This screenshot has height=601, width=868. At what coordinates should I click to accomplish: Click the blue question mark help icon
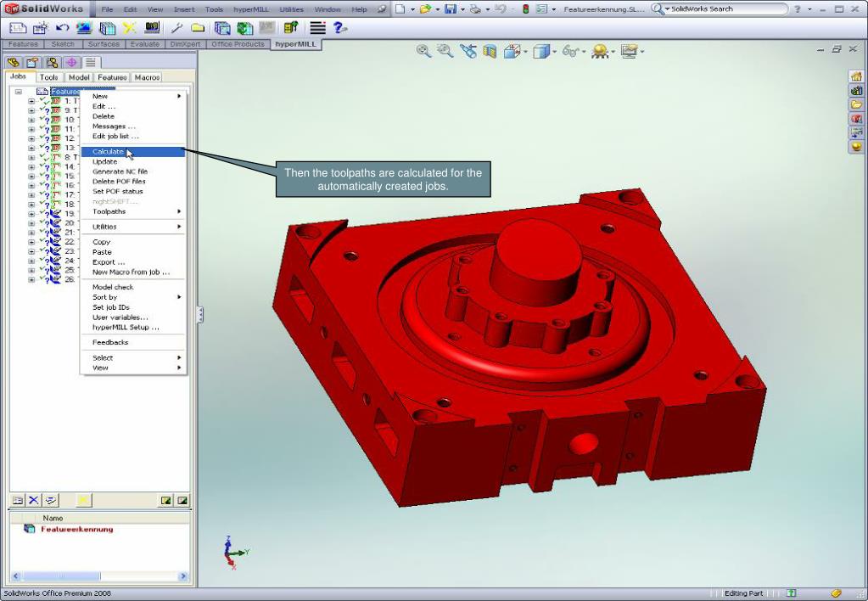click(340, 28)
